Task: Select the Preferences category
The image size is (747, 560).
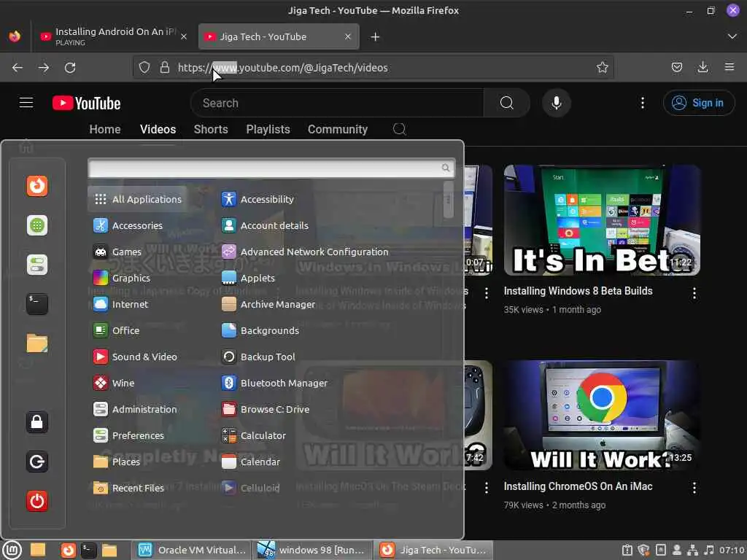Action: (x=128, y=435)
